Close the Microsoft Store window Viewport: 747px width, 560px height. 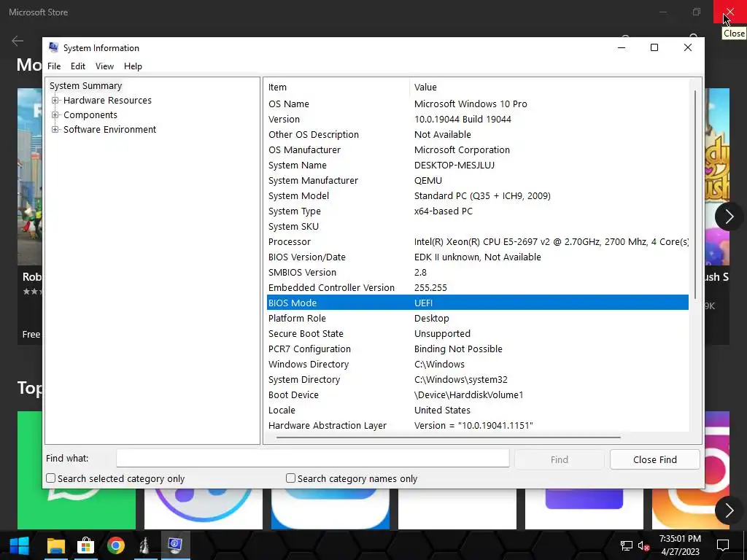point(729,12)
